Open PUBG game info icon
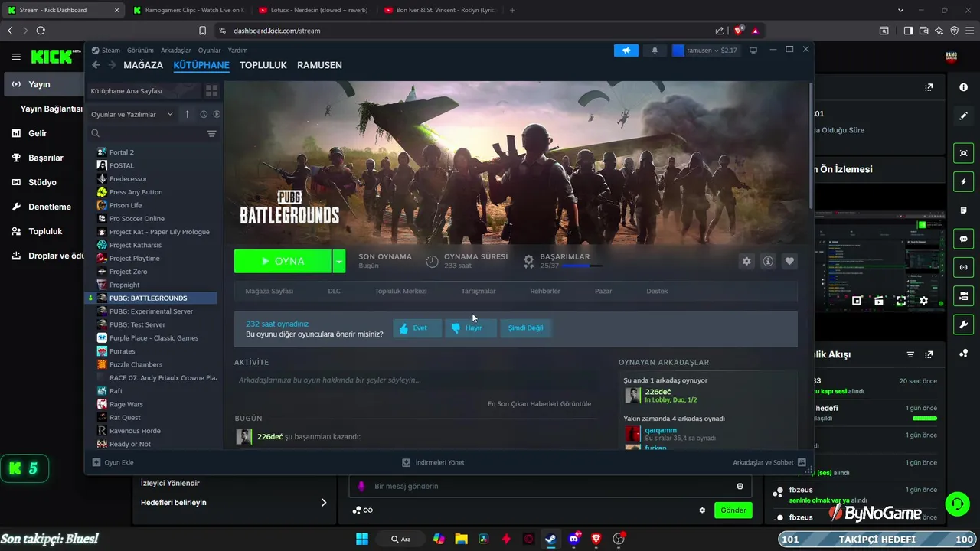The height and width of the screenshot is (551, 980). 768,261
